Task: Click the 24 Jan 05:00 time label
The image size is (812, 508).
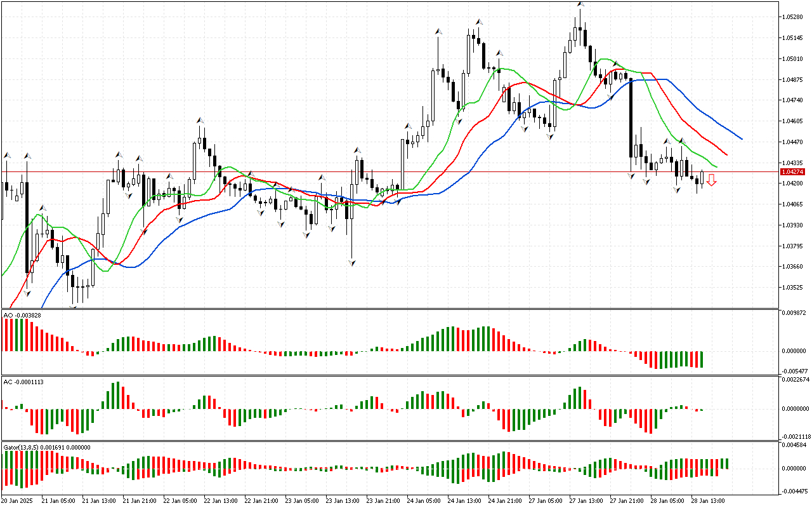Action: point(424,500)
